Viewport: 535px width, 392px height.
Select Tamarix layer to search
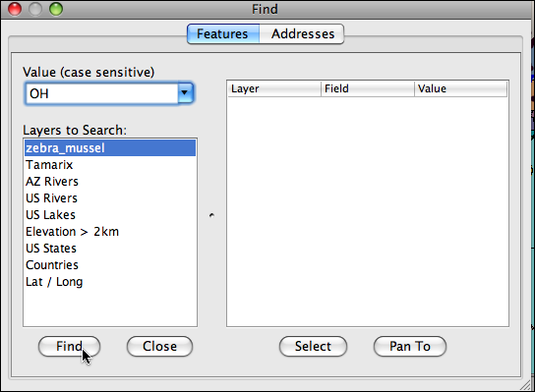tap(110, 165)
